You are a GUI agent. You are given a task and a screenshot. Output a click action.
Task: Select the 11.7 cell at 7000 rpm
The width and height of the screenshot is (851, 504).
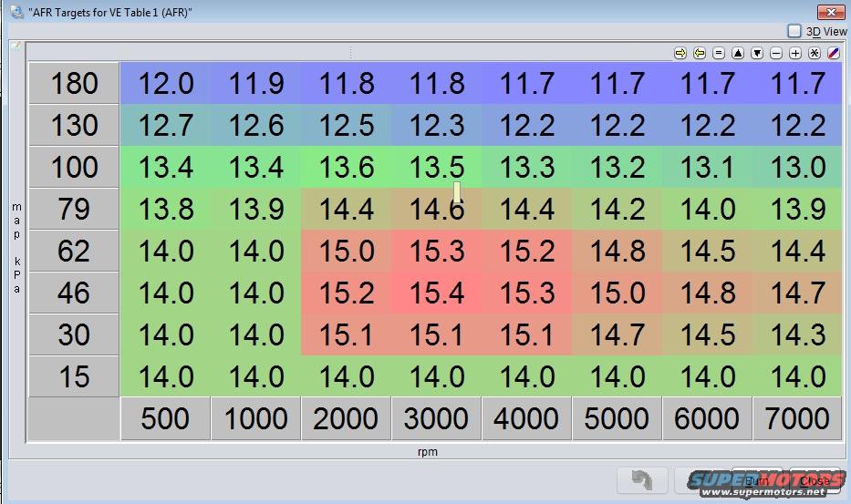coord(797,83)
